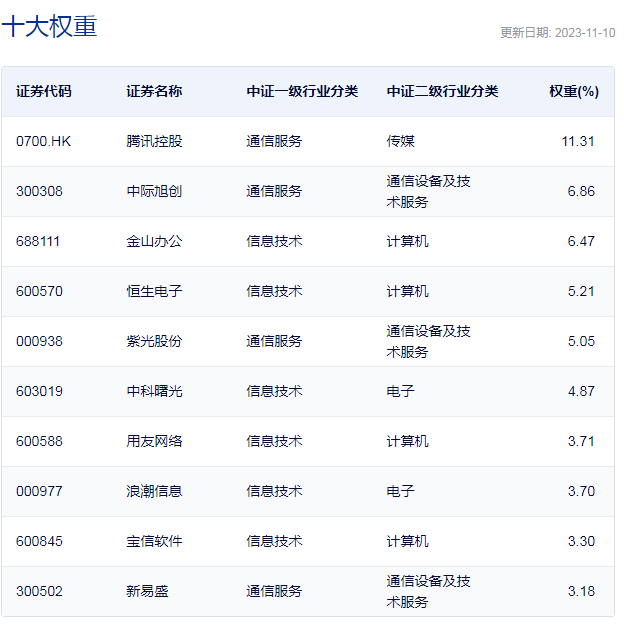Select the 恒生电子 stock name
Screen dimensions: 624x625
(154, 291)
